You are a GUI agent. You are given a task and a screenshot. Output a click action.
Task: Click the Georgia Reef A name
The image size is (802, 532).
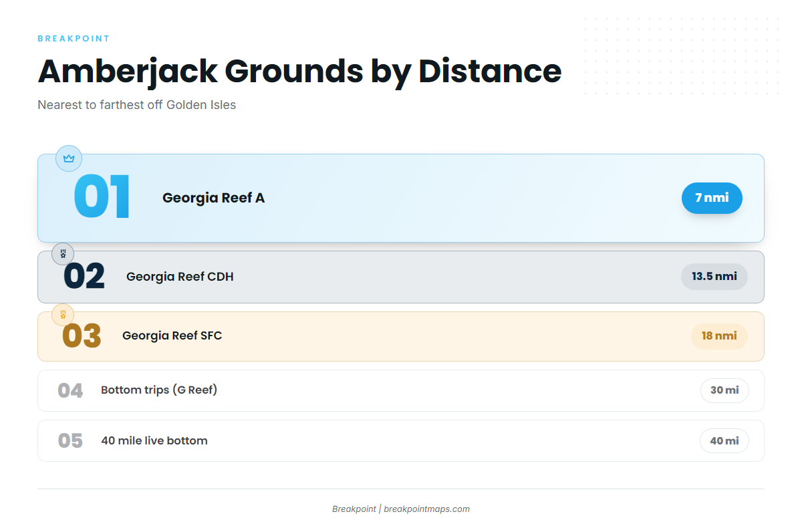pyautogui.click(x=213, y=198)
